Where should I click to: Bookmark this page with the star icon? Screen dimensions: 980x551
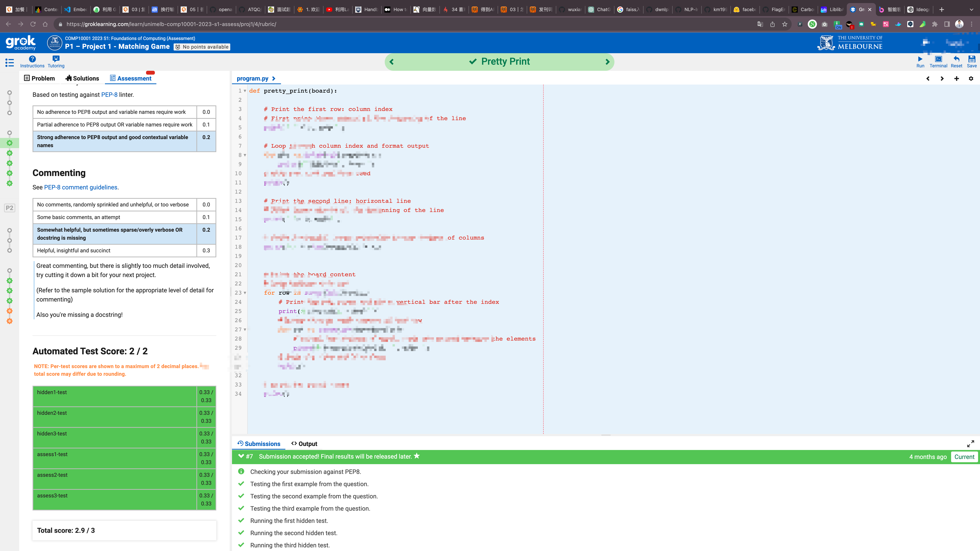click(x=784, y=24)
